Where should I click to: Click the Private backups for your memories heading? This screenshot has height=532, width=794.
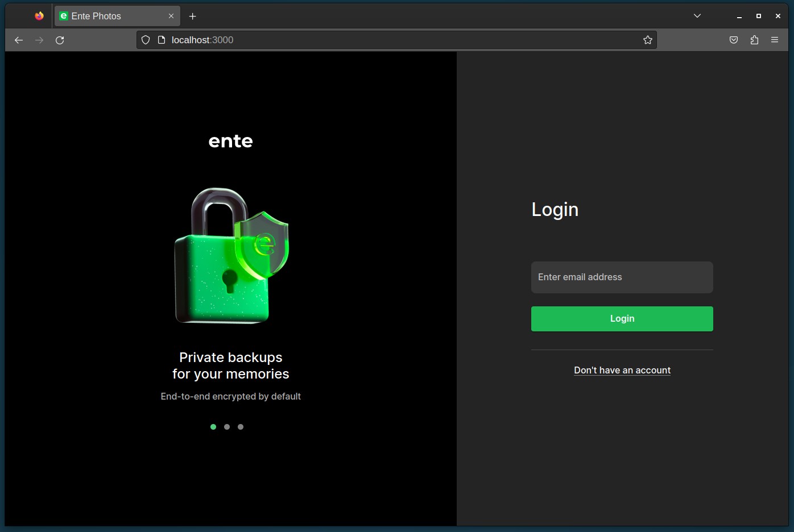coord(231,365)
